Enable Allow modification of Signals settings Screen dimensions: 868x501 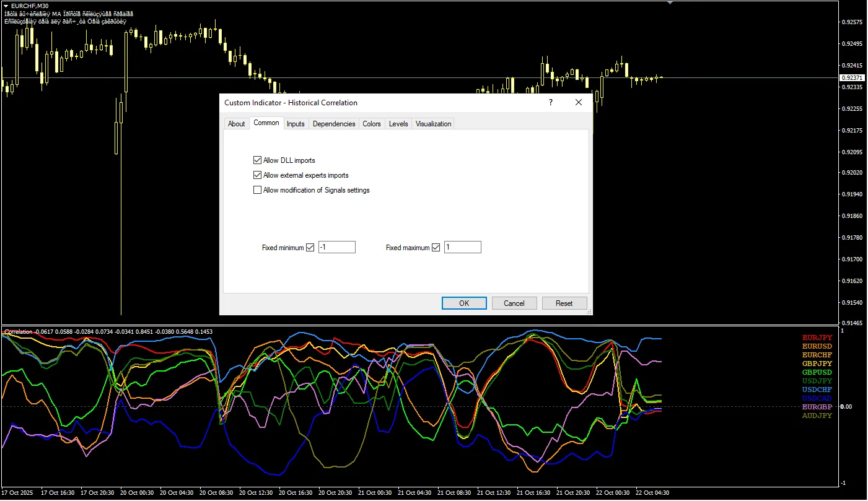[258, 190]
